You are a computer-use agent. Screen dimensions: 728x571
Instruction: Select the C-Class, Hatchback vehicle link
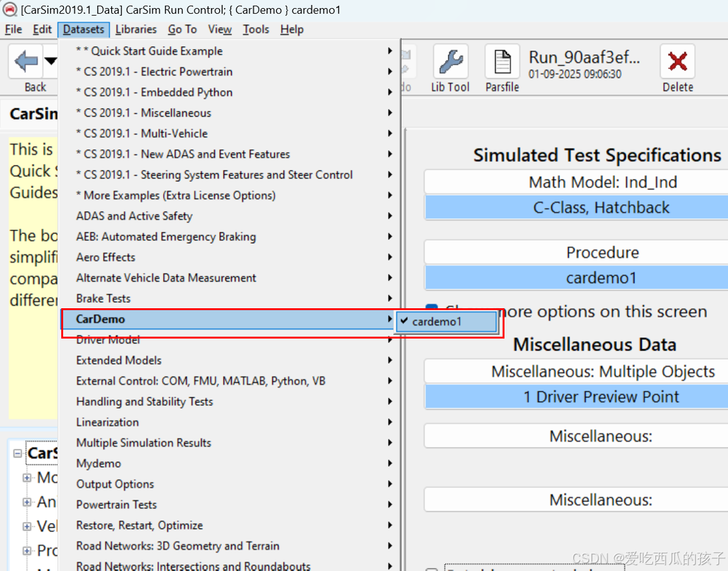[576, 207]
